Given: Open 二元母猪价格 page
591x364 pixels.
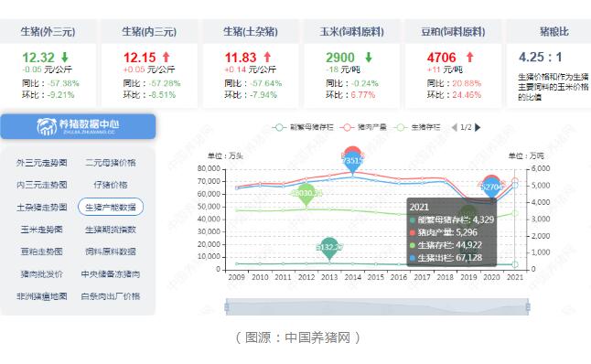Looking at the screenshot, I should [x=111, y=163].
